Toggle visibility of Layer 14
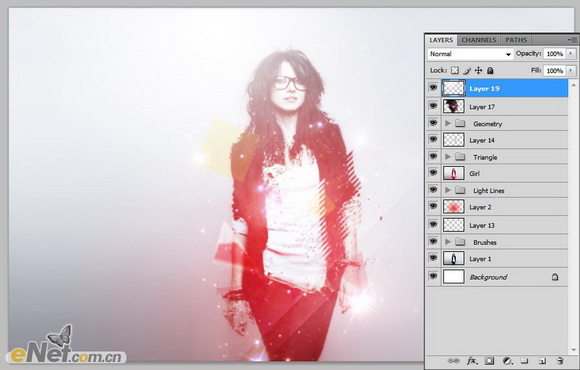The width and height of the screenshot is (580, 370). 433,139
